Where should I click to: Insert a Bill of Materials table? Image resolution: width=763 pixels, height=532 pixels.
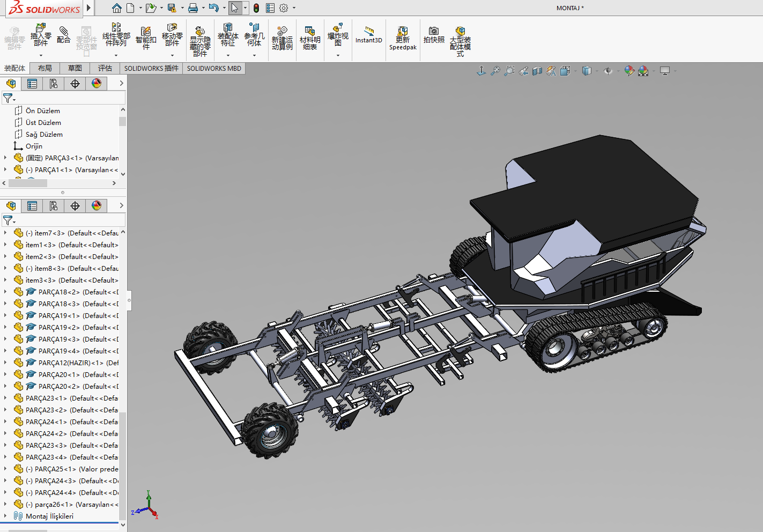[310, 38]
